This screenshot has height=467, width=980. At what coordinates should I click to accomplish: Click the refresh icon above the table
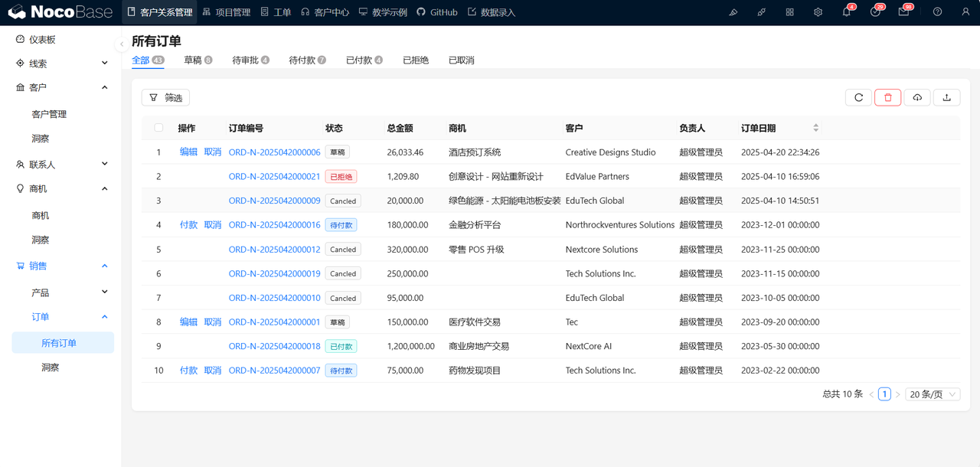coord(858,97)
